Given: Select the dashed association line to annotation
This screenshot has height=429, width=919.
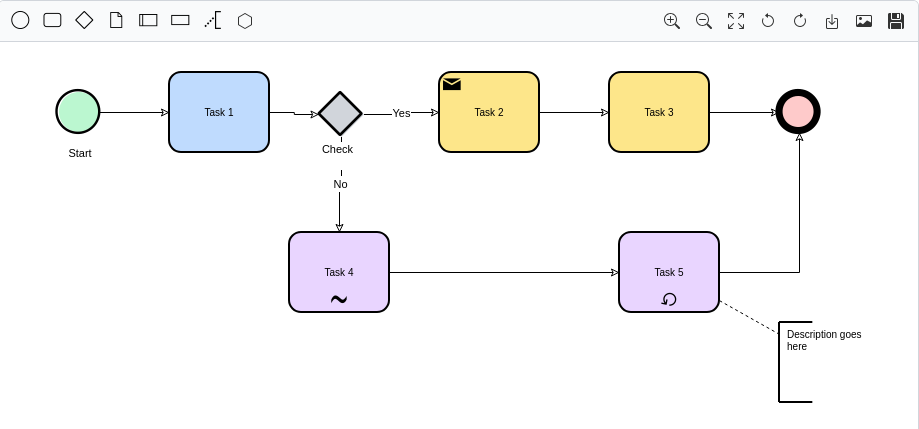Looking at the screenshot, I should click(749, 317).
